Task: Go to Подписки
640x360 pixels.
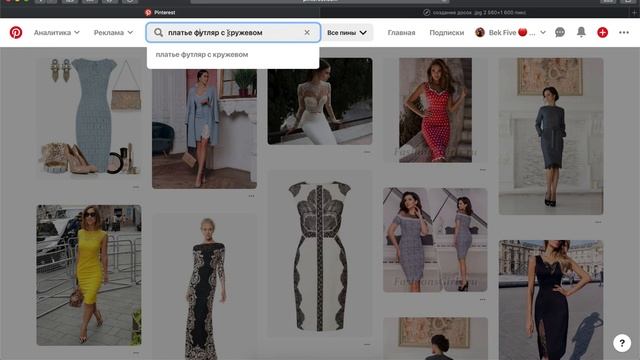Action: coord(447,32)
